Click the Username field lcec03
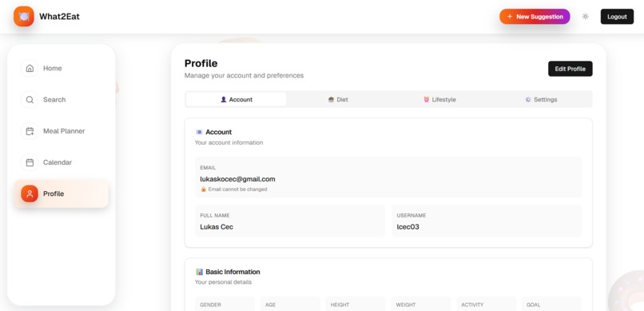 pos(487,221)
